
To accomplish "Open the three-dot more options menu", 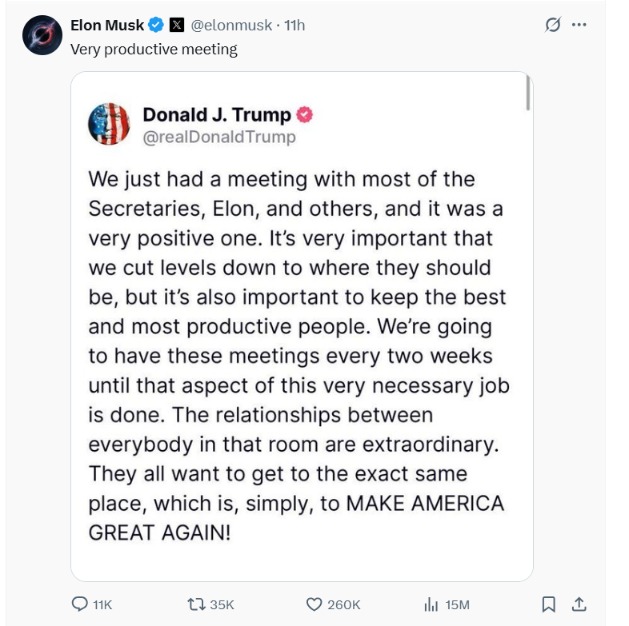I will [x=579, y=25].
